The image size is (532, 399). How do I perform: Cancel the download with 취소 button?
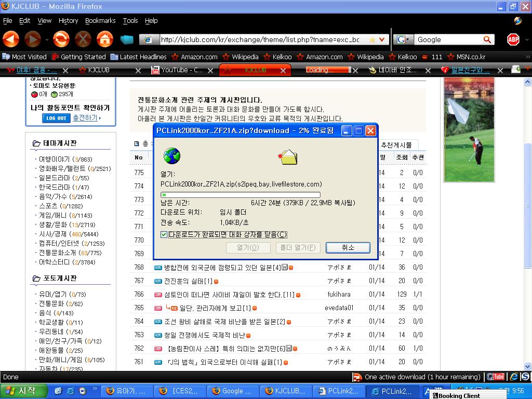point(348,248)
